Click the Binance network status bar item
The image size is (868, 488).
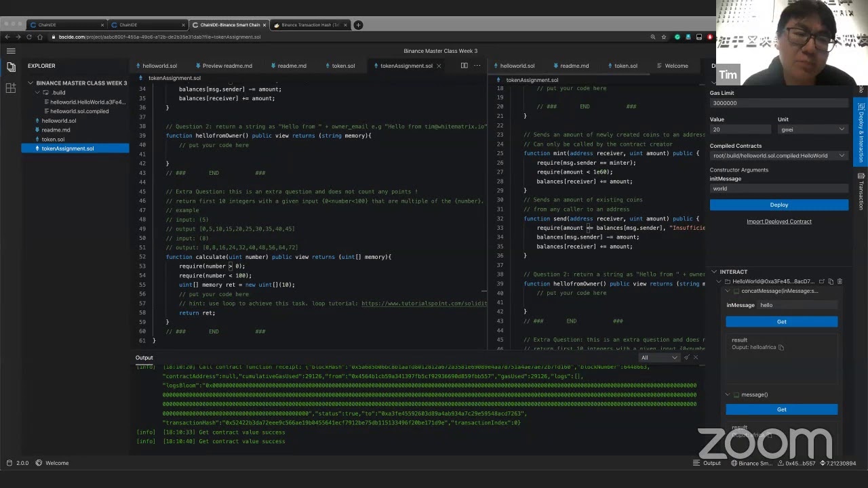(x=751, y=463)
